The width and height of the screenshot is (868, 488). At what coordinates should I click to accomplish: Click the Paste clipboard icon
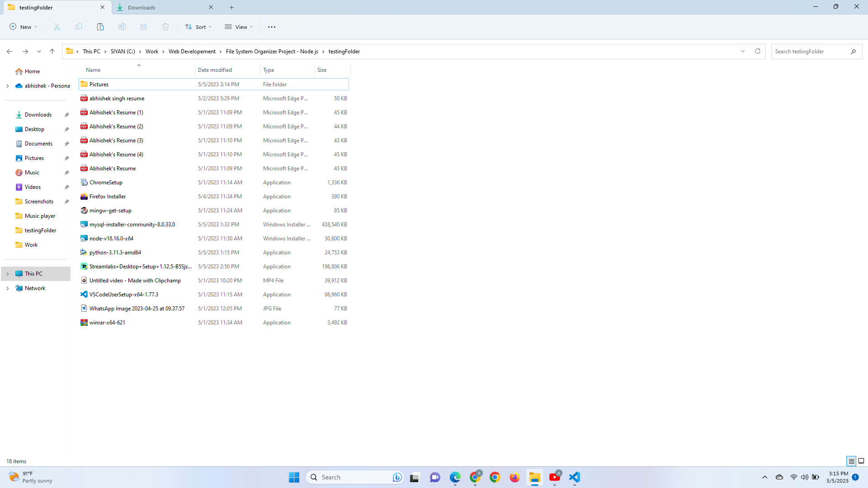pos(100,27)
